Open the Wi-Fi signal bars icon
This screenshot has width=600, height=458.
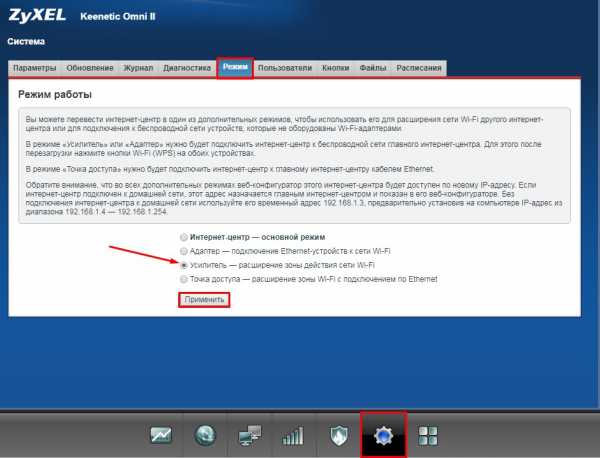pos(293,436)
